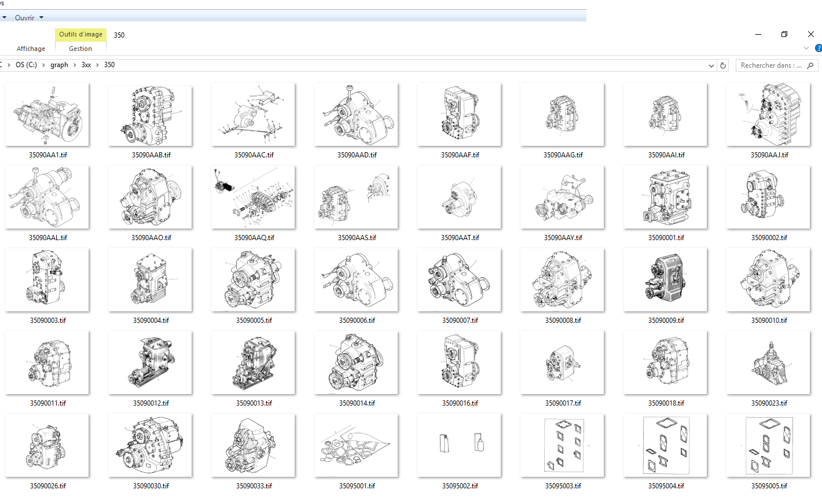Select the 35090AAC.tif linkage drawing
The height and width of the screenshot is (504, 822).
pyautogui.click(x=253, y=114)
